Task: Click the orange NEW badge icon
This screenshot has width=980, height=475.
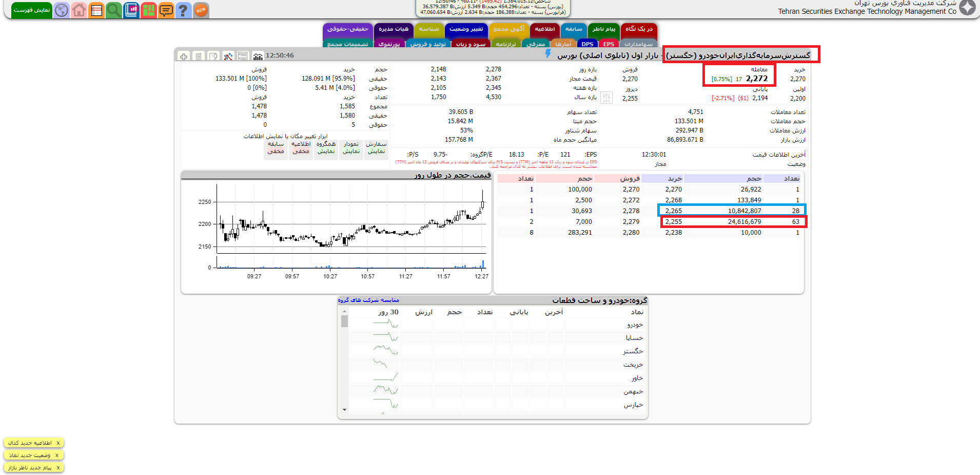Action: (x=201, y=10)
